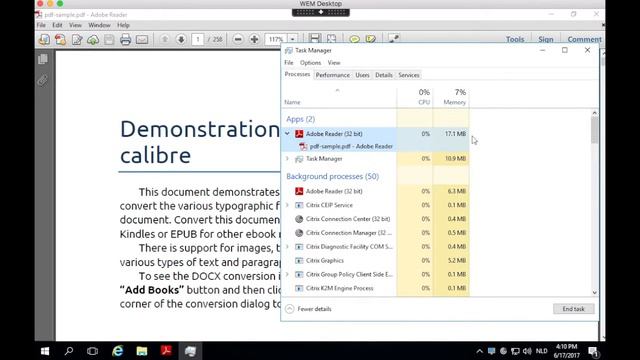The height and width of the screenshot is (360, 640).
Task: Collapse view with Fewer details
Action: 309,309
